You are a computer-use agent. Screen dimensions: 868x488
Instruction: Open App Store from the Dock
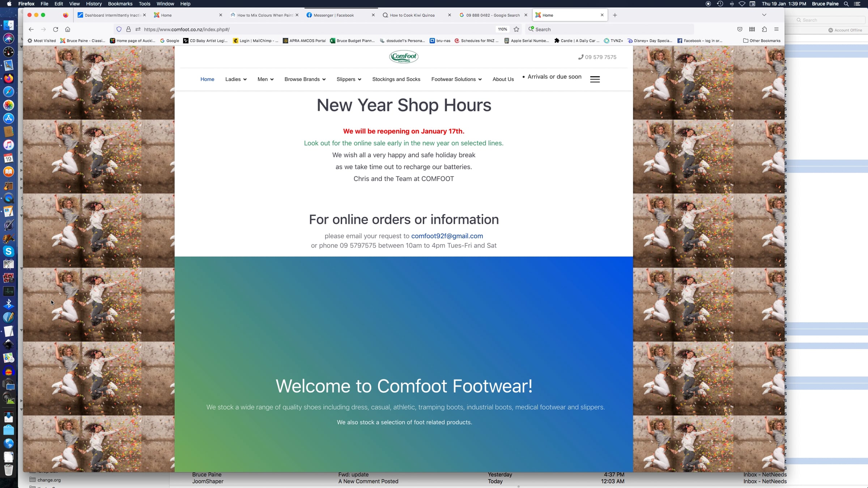click(9, 118)
